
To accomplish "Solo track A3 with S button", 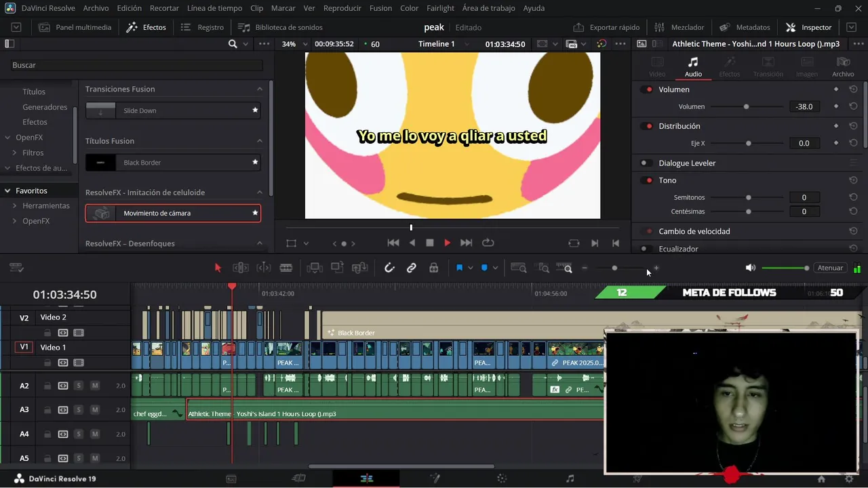I will pyautogui.click(x=79, y=410).
